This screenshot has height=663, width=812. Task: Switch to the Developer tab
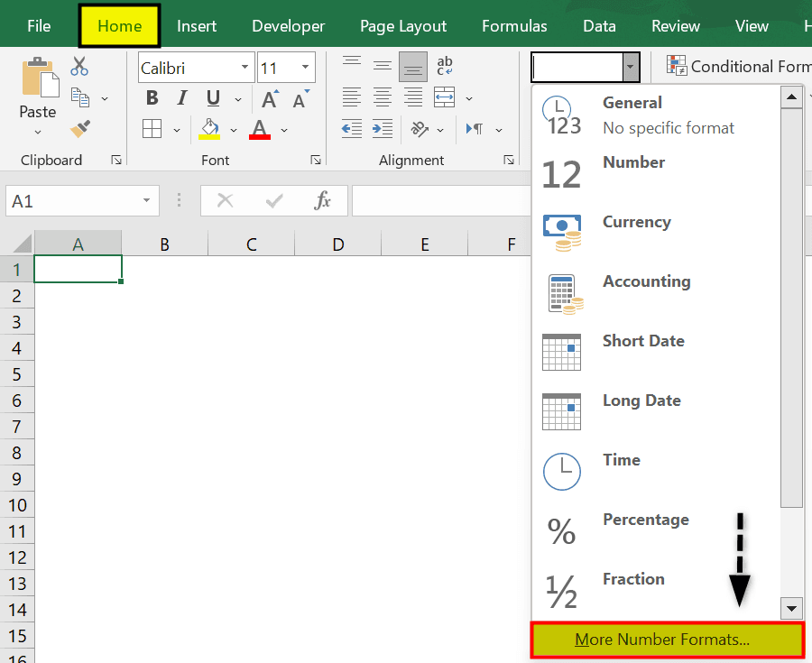pos(288,26)
